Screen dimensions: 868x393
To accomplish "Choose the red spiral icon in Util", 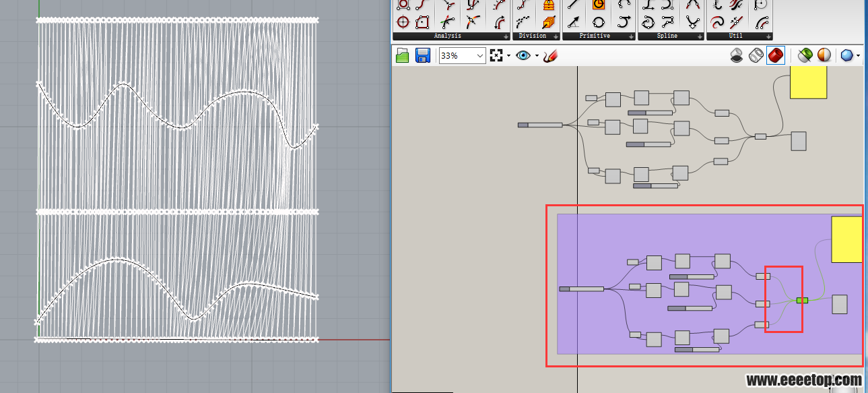I will click(x=717, y=22).
